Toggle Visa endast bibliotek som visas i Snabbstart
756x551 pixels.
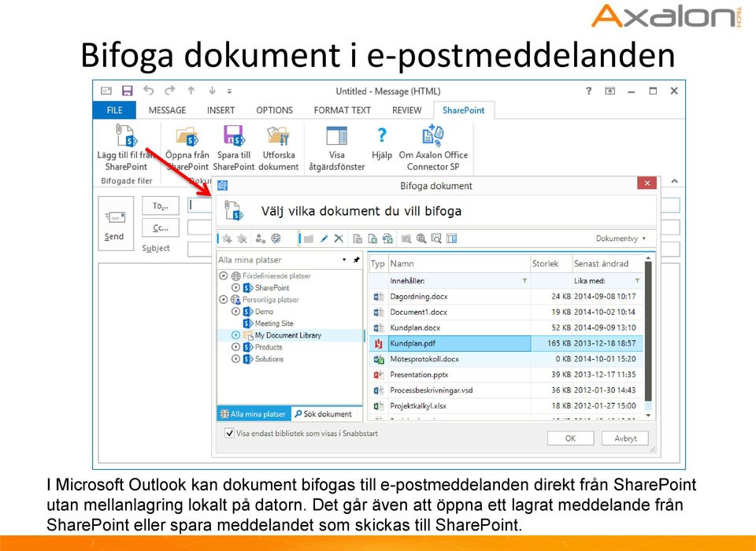pyautogui.click(x=229, y=433)
